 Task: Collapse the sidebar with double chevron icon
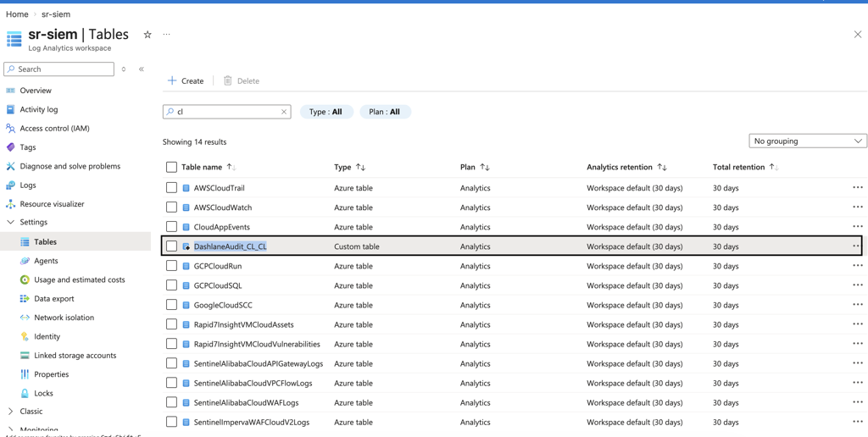142,69
